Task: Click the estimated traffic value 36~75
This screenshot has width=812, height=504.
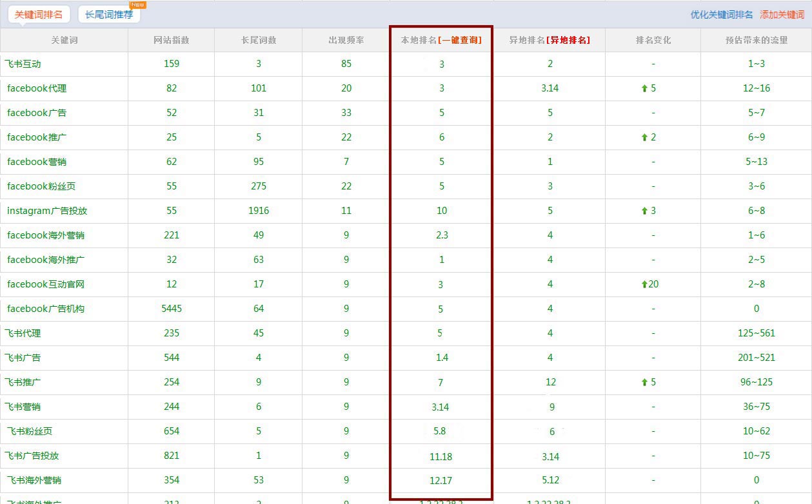Action: [757, 407]
